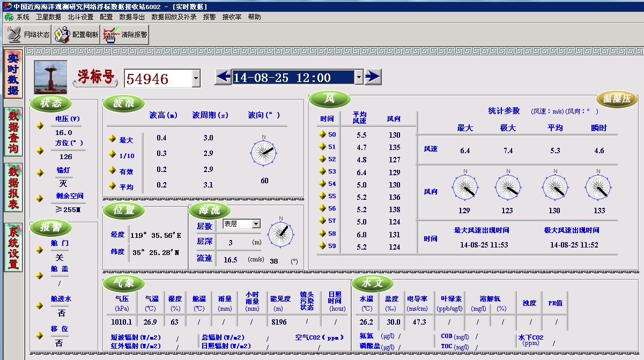Switch to the 数据查询 side tab
The width and height of the screenshot is (644, 360).
pos(13,132)
